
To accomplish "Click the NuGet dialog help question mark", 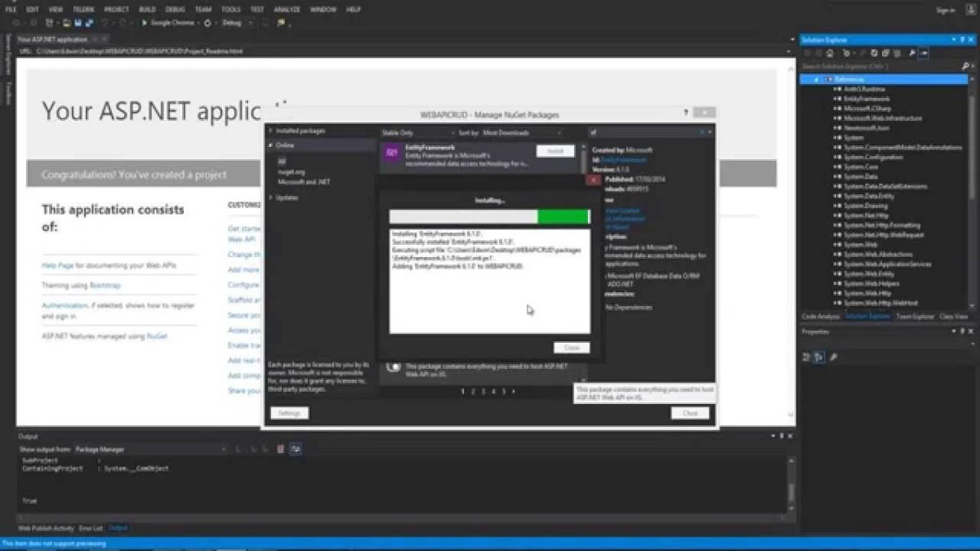I will point(685,113).
